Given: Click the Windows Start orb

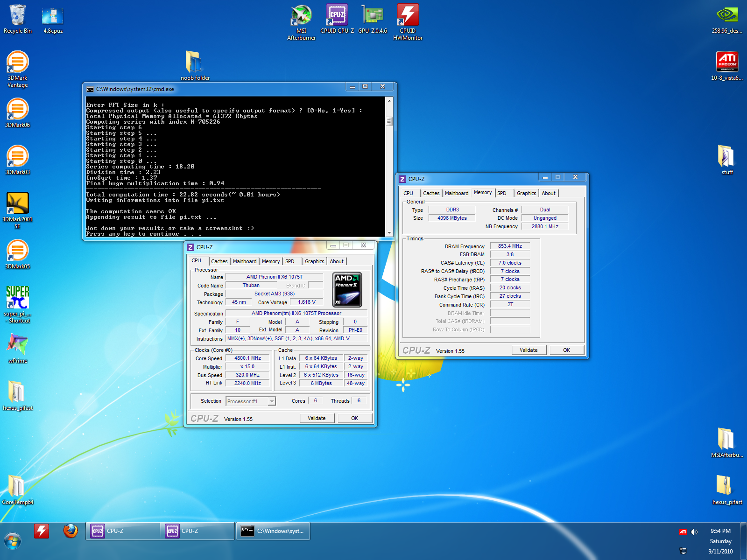Looking at the screenshot, I should (13, 541).
